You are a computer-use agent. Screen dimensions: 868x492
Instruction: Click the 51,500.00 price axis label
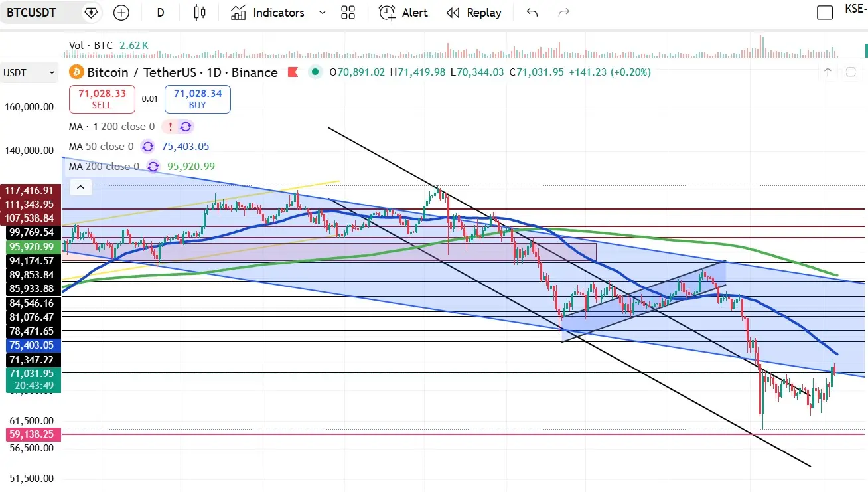click(31, 479)
